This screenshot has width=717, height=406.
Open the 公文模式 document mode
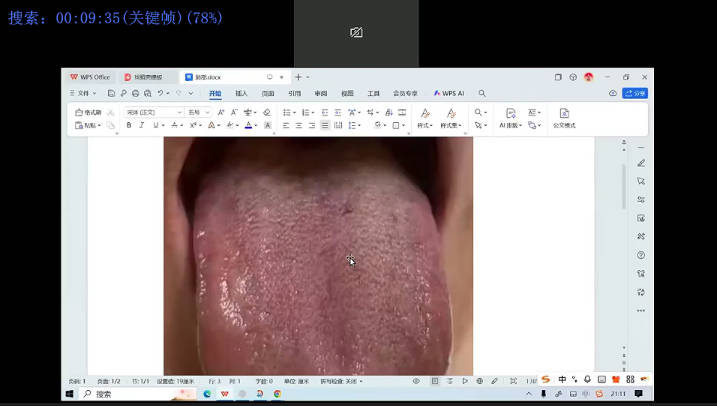(x=564, y=119)
